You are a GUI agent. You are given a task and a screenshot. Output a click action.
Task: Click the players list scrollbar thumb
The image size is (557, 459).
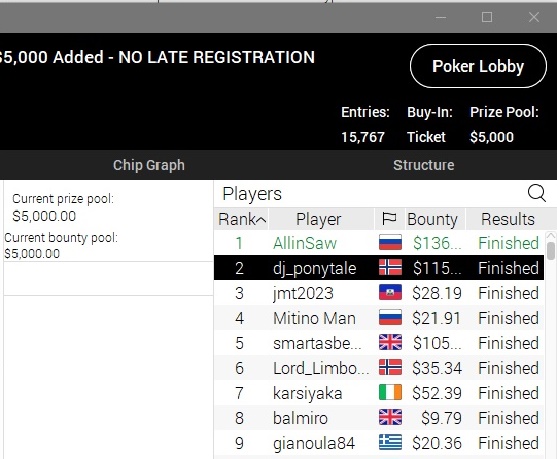click(x=551, y=251)
